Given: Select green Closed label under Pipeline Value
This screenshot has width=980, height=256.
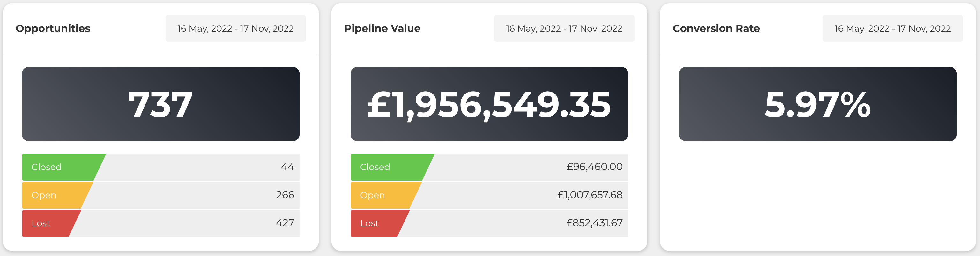Looking at the screenshot, I should pyautogui.click(x=375, y=167).
